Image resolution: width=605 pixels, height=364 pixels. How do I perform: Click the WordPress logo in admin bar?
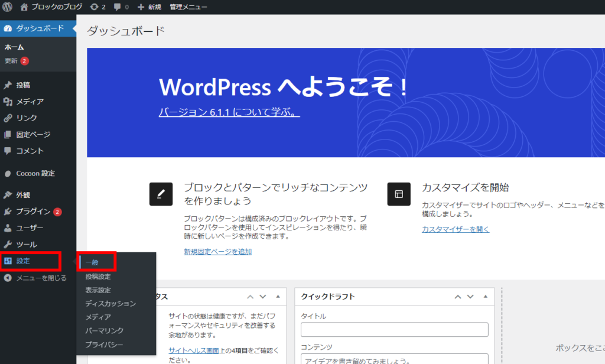pyautogui.click(x=7, y=6)
